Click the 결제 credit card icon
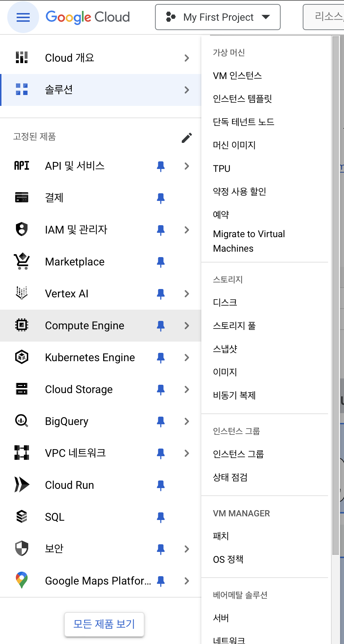Viewport: 344px width, 644px height. tap(22, 198)
